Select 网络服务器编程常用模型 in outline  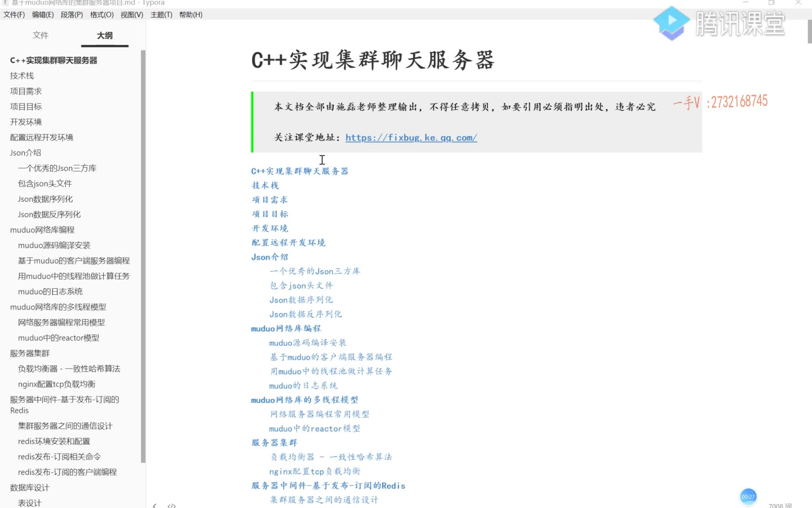[x=62, y=322]
